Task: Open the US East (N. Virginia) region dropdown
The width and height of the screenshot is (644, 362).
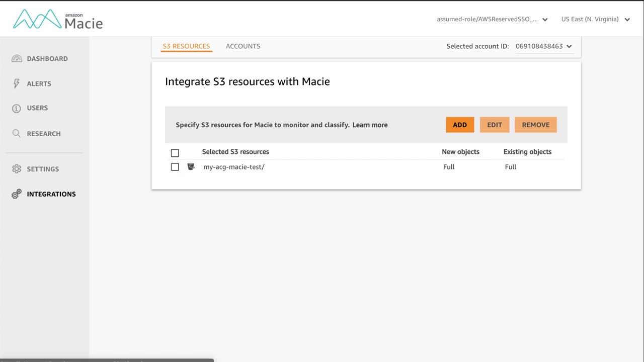Action: click(596, 19)
